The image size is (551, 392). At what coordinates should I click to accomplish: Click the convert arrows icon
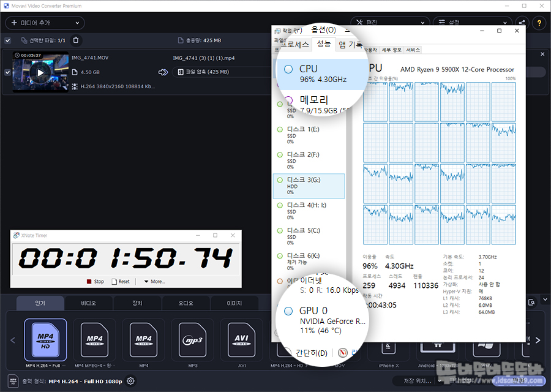163,72
